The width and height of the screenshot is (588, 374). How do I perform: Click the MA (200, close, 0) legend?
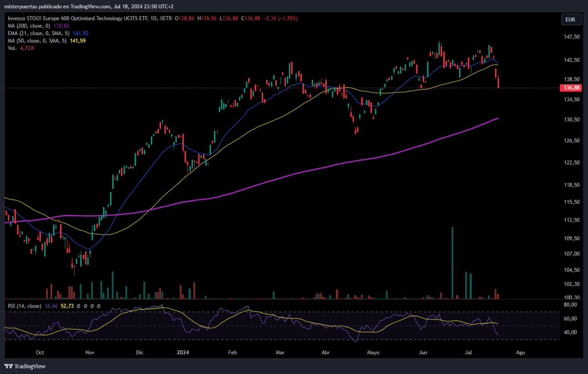29,26
